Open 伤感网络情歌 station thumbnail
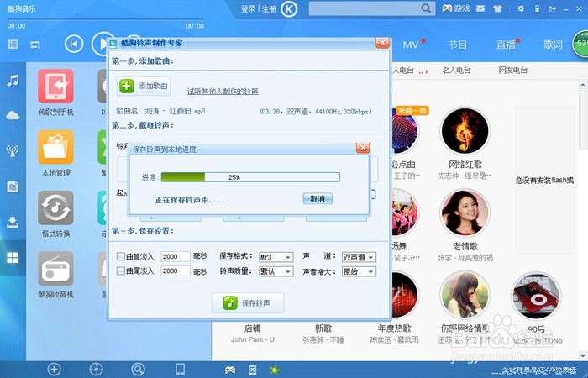Viewport: 588px width, 378px height. pyautogui.click(x=465, y=296)
